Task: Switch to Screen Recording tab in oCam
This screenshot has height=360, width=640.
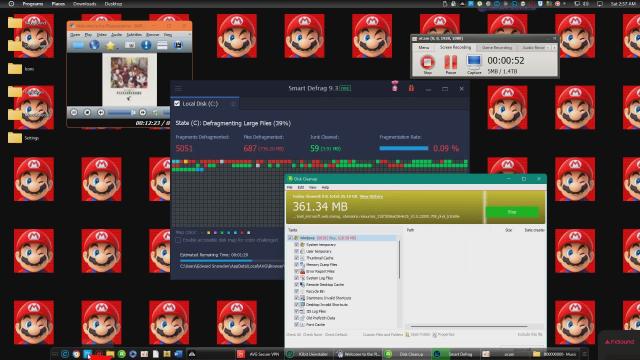Action: pos(455,48)
